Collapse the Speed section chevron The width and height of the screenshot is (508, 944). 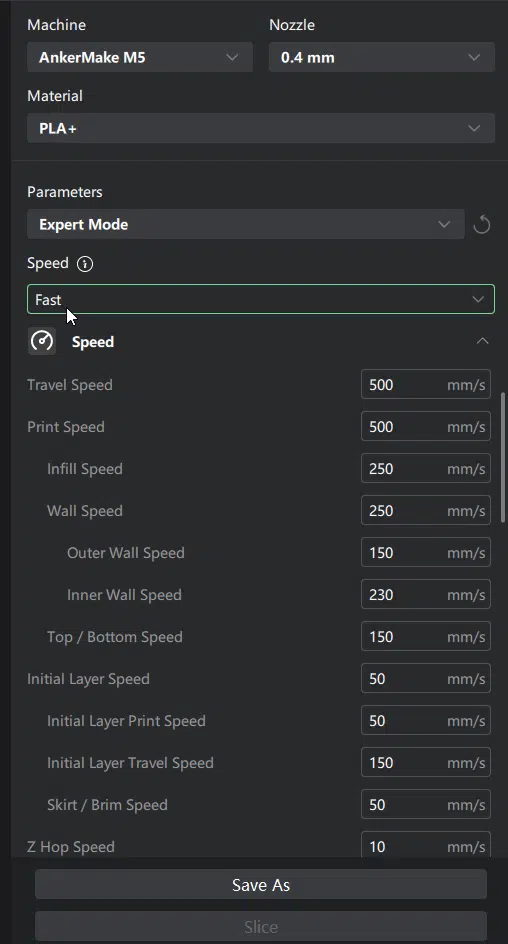click(x=482, y=341)
